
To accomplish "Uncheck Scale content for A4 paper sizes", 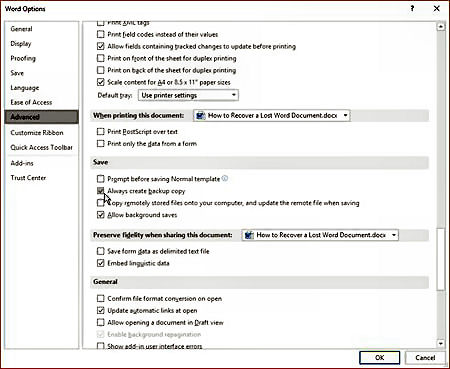I will [x=100, y=82].
